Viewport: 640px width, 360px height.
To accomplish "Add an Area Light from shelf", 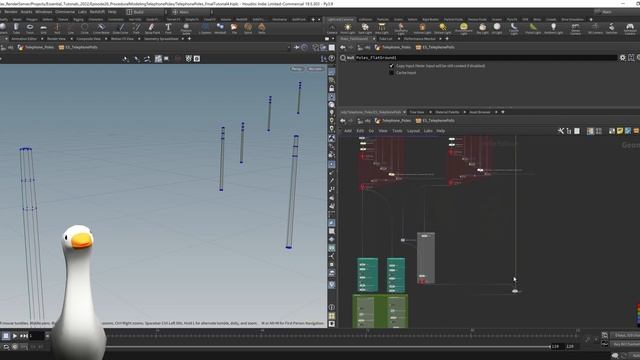I will 382,29.
